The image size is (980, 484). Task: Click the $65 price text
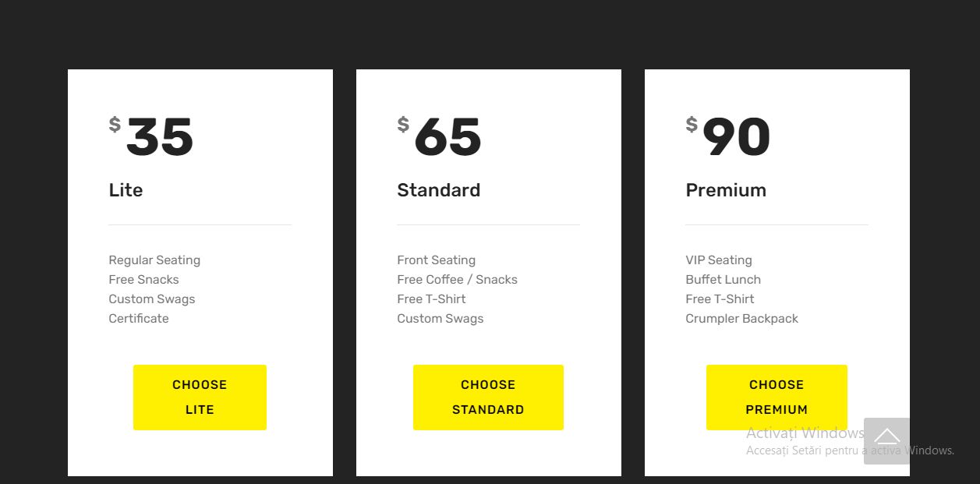click(440, 137)
